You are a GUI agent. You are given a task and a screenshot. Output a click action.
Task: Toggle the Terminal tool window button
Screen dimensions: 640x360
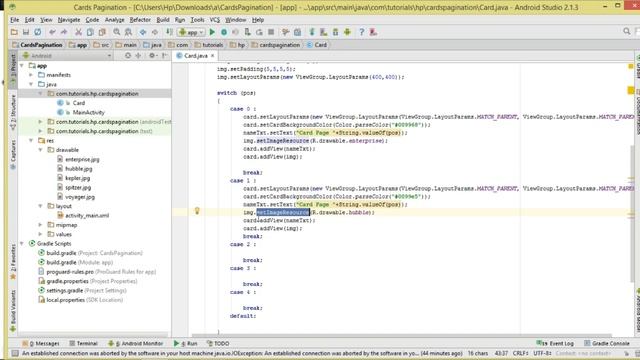(83, 344)
